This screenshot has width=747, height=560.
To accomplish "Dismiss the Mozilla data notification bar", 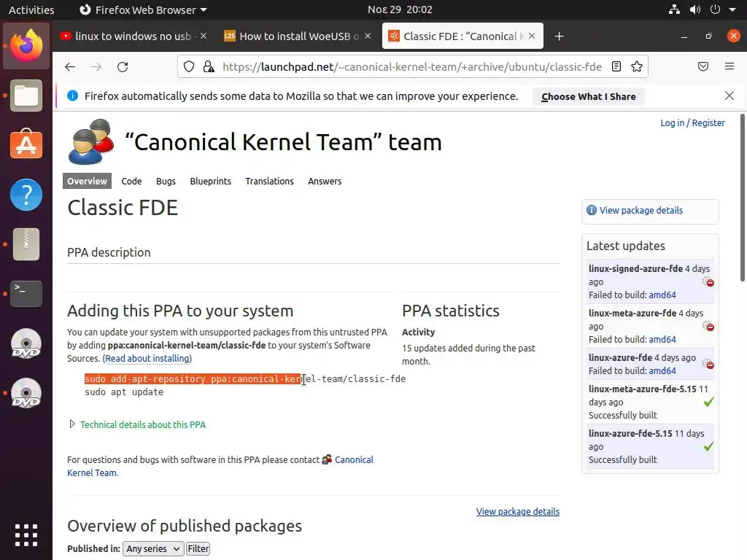I will 729,96.
